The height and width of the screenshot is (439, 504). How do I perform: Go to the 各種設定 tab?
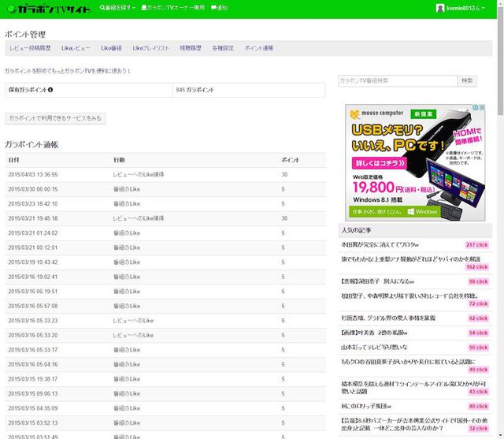(223, 48)
